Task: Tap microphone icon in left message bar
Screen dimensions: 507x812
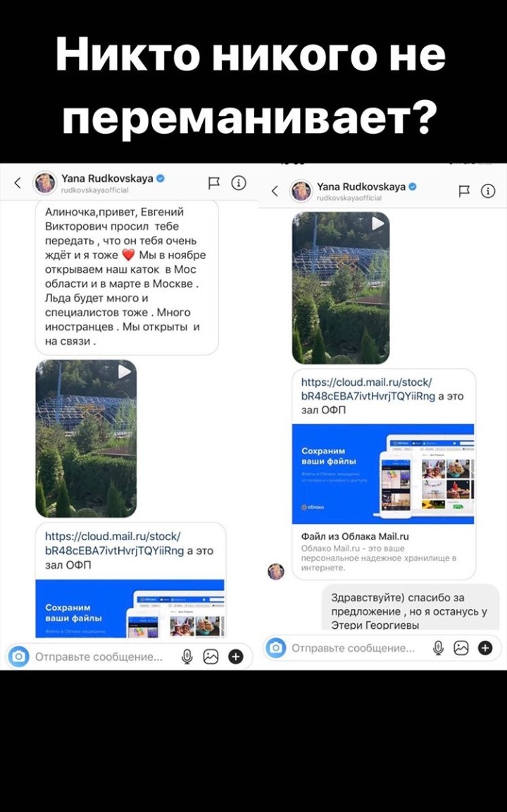Action: pyautogui.click(x=187, y=656)
